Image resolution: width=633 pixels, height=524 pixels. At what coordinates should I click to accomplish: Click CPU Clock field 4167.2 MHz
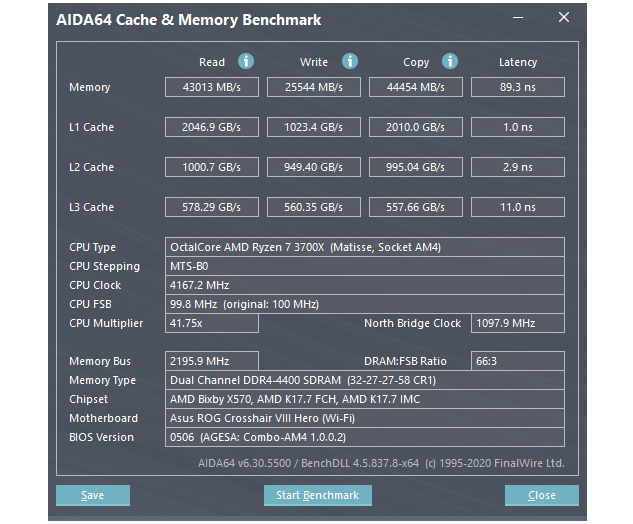click(365, 285)
